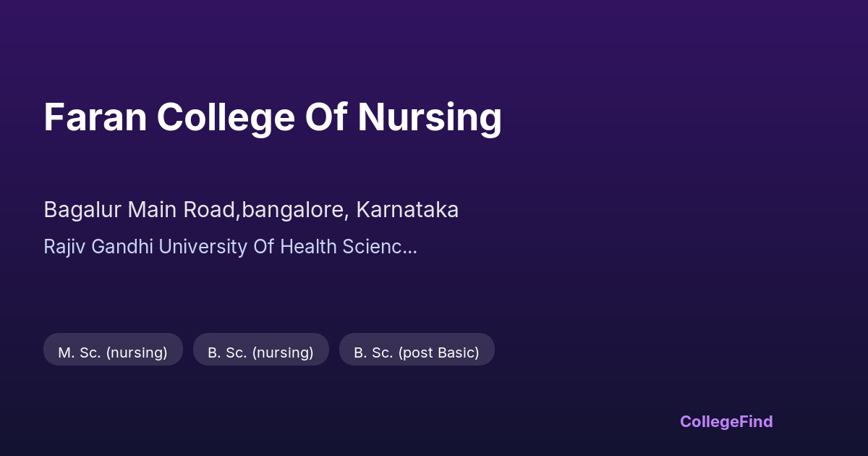Viewport: 868px width, 456px height.
Task: Open the CollegeFind brand logo
Action: click(x=726, y=421)
